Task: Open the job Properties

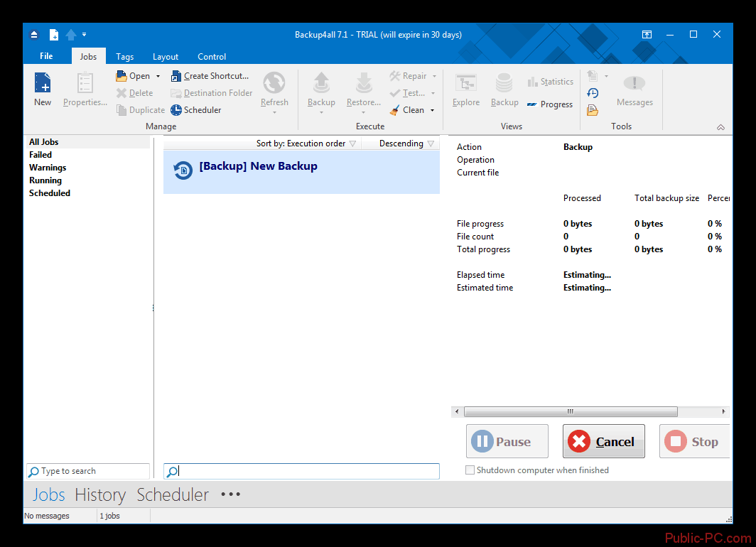Action: [x=85, y=90]
